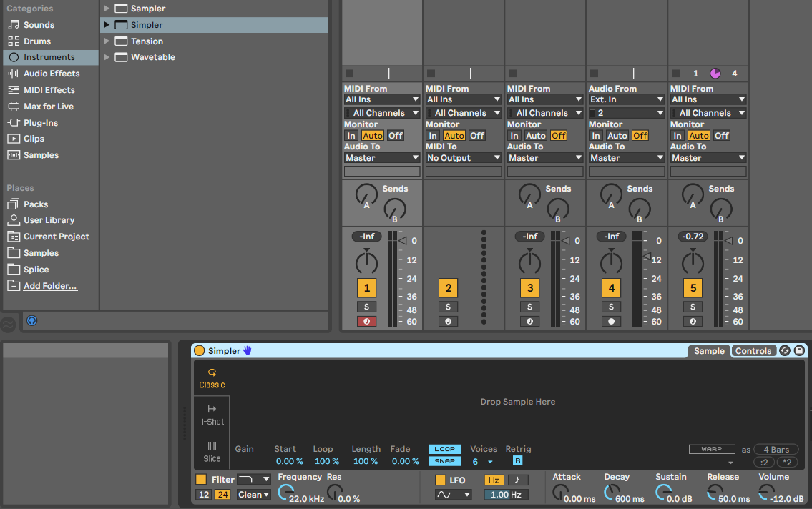Open the Voices count dropdown
The image size is (812, 509).
click(482, 461)
